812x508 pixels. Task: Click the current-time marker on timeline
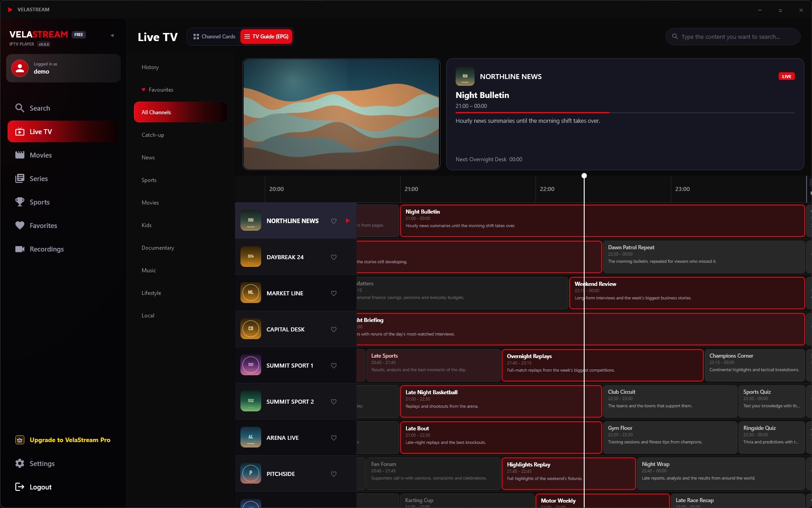[x=584, y=176]
